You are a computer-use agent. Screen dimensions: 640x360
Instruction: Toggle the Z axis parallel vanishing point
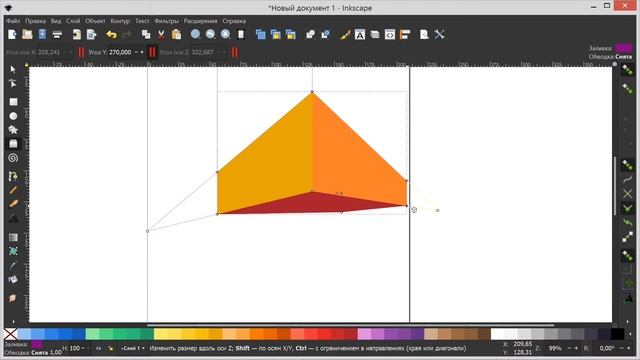coord(235,52)
